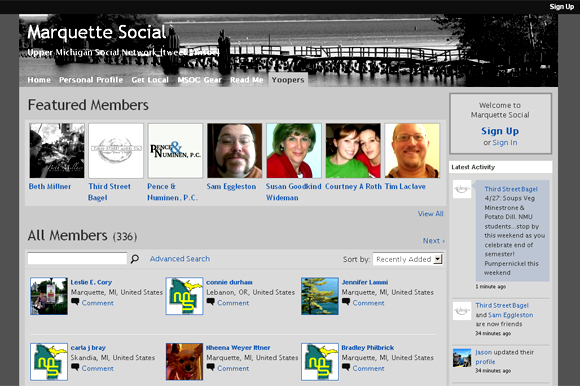
Task: Click comment bubble icon under Jennifer Lammi
Action: [346, 302]
